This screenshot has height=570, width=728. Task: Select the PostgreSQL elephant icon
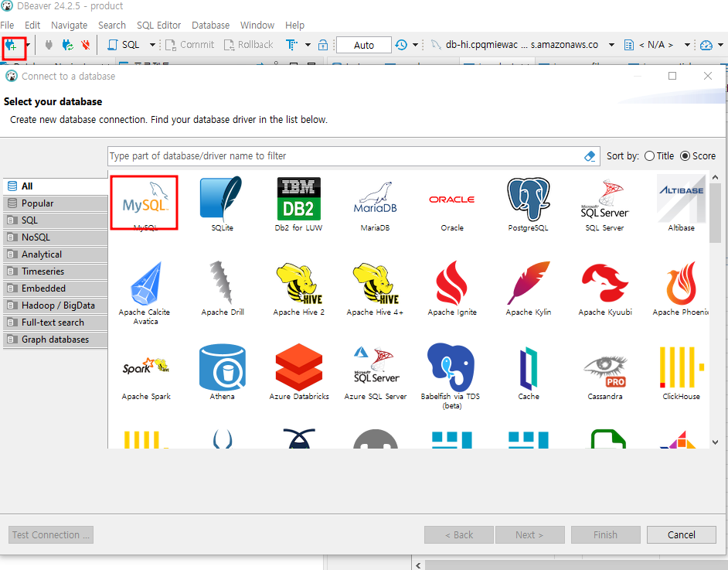(529, 200)
